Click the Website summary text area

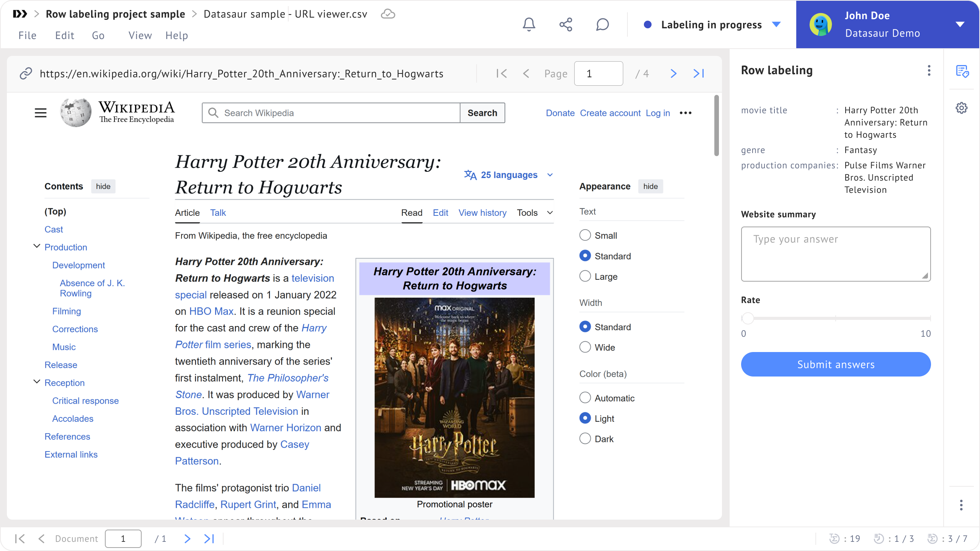click(x=836, y=254)
